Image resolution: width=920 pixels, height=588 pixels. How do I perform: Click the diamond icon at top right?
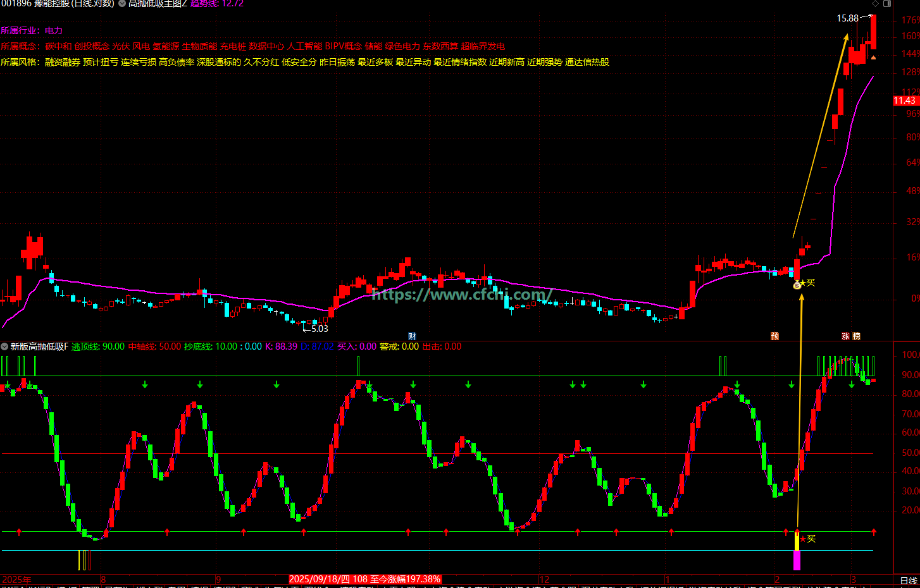[x=875, y=4]
